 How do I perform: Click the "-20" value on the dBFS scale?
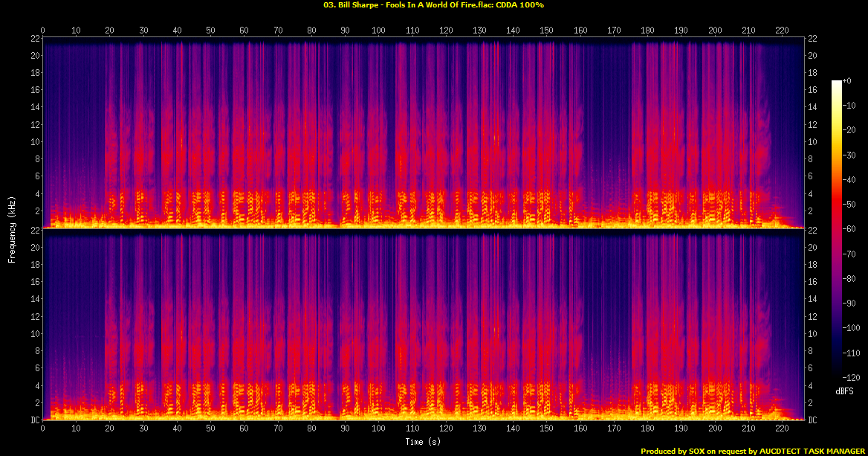849,130
